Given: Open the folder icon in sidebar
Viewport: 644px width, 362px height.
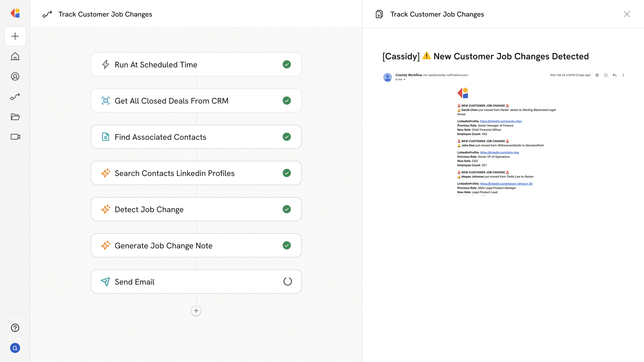Looking at the screenshot, I should pyautogui.click(x=15, y=117).
